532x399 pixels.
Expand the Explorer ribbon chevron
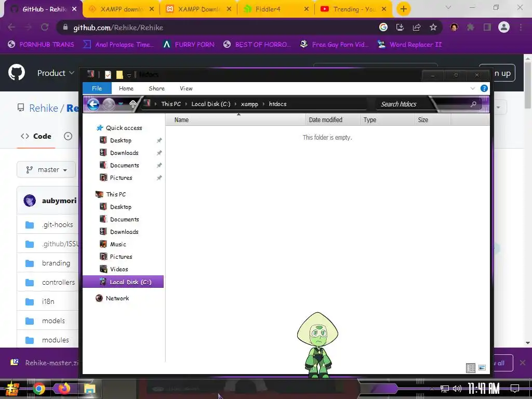(473, 88)
